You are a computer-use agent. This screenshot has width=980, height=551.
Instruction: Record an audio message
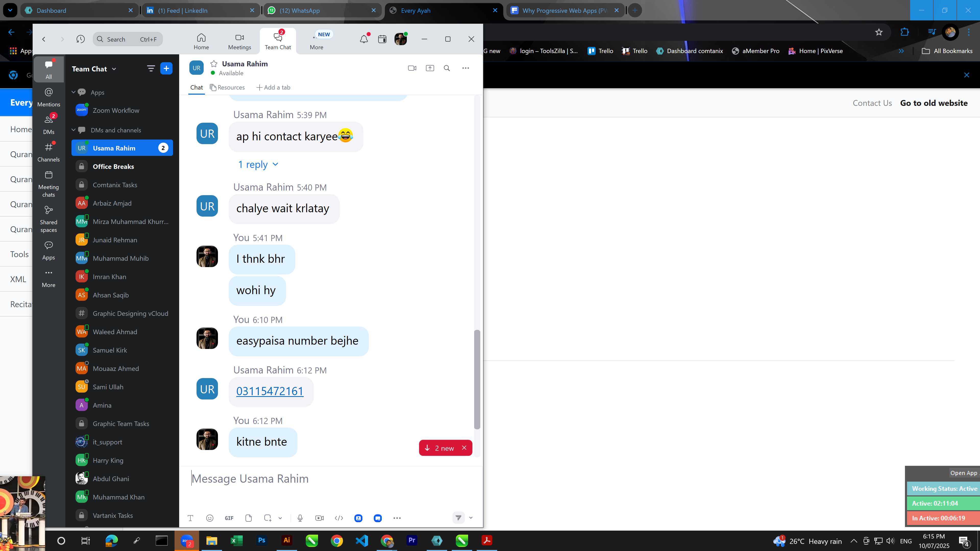pyautogui.click(x=300, y=518)
